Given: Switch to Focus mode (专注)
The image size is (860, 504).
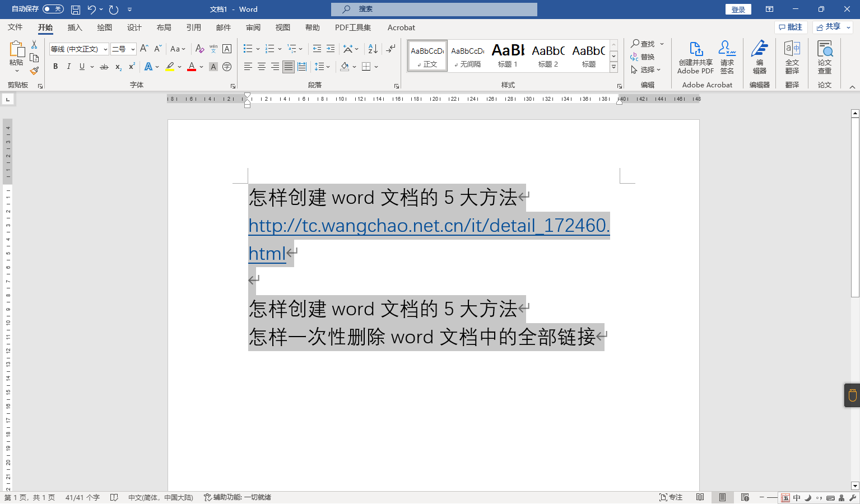Looking at the screenshot, I should 671,497.
